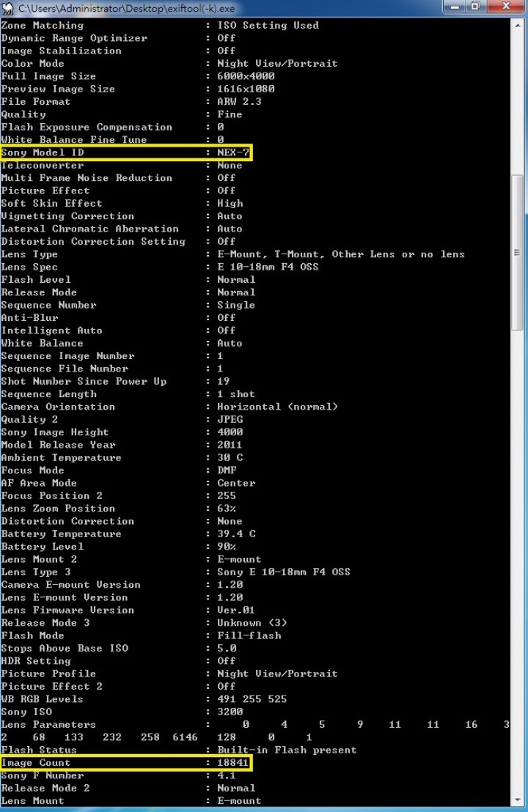The height and width of the screenshot is (812, 528).
Task: Click the window title path text
Action: click(x=126, y=8)
